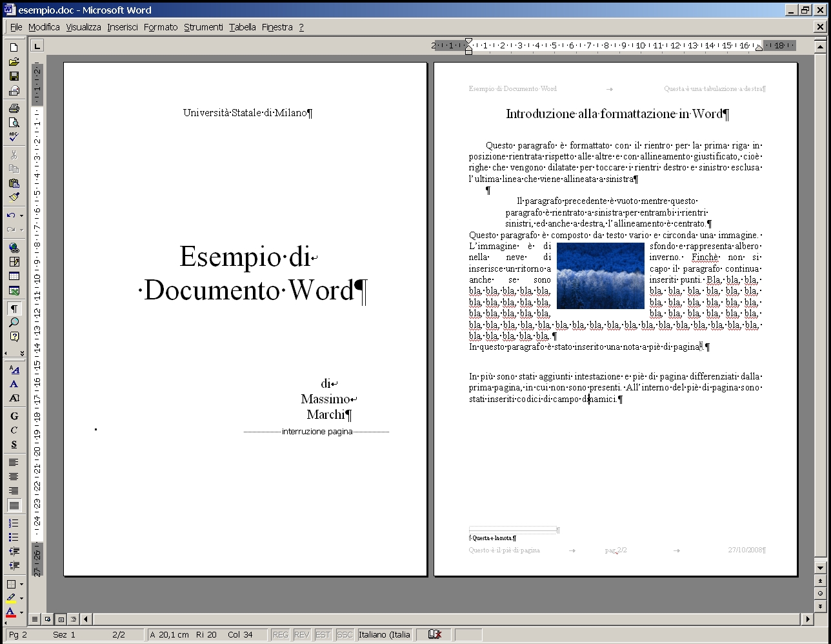
Task: Open the Select Browse Object button
Action: (820, 593)
